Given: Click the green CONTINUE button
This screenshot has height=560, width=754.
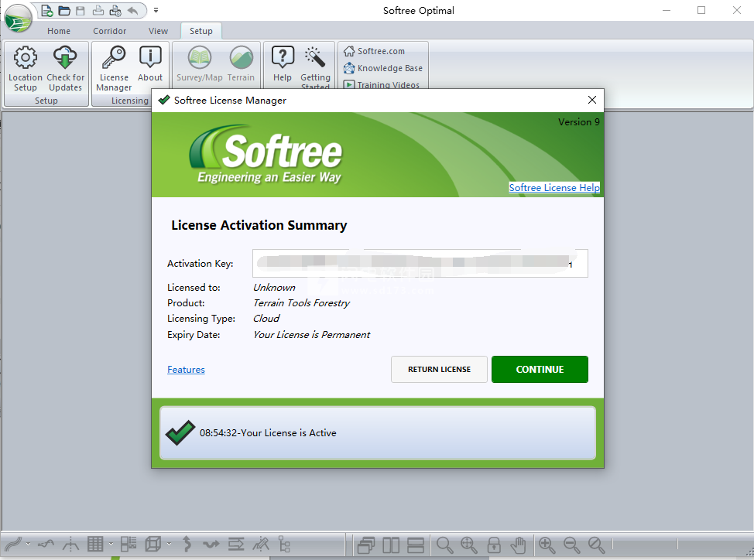Looking at the screenshot, I should tap(540, 369).
